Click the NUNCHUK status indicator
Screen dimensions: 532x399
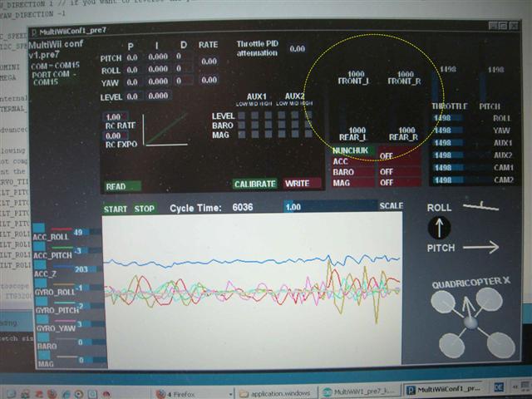[352, 150]
